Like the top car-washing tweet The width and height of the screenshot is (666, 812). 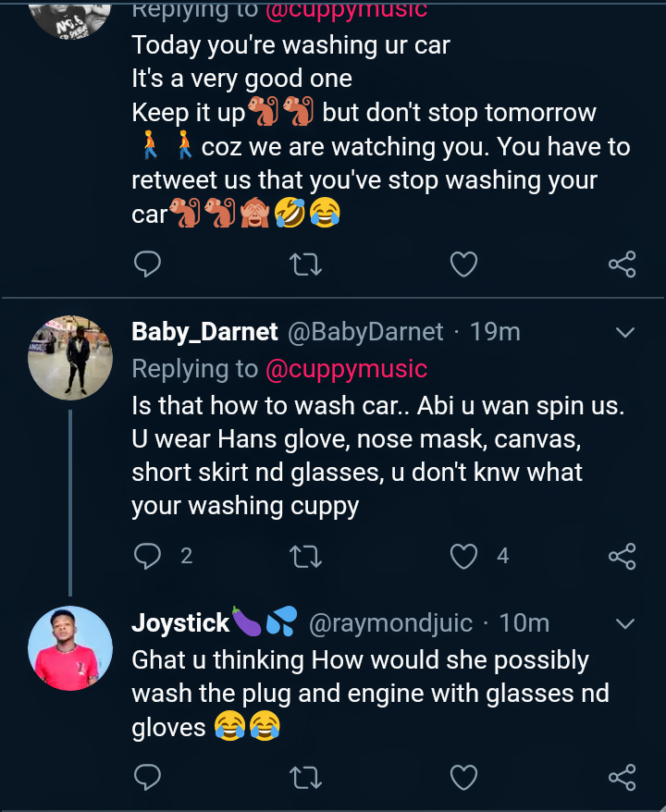point(463,265)
